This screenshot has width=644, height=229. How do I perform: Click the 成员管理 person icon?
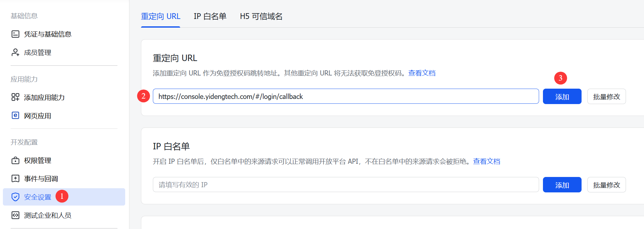click(15, 52)
